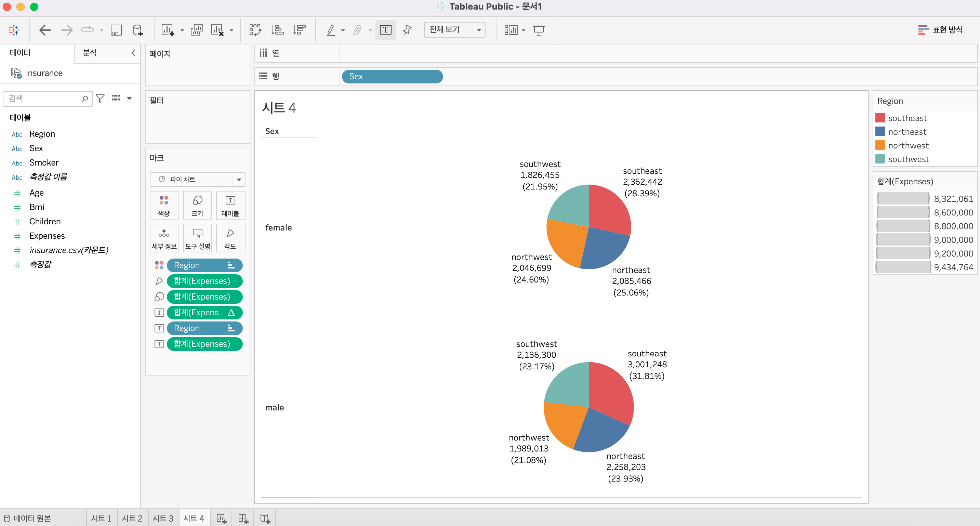Viewport: 980px width, 526px height.
Task: Click the swap rows and columns icon
Action: point(255,30)
